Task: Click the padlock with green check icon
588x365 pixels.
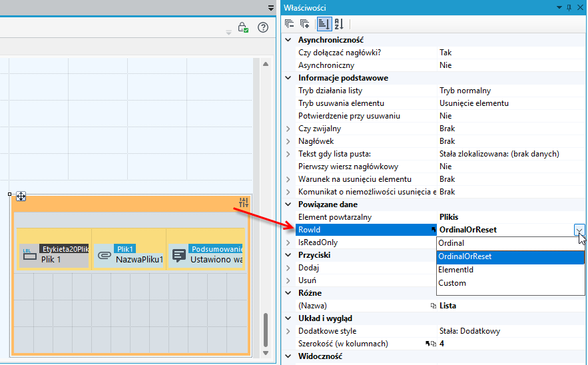Action: (x=243, y=27)
